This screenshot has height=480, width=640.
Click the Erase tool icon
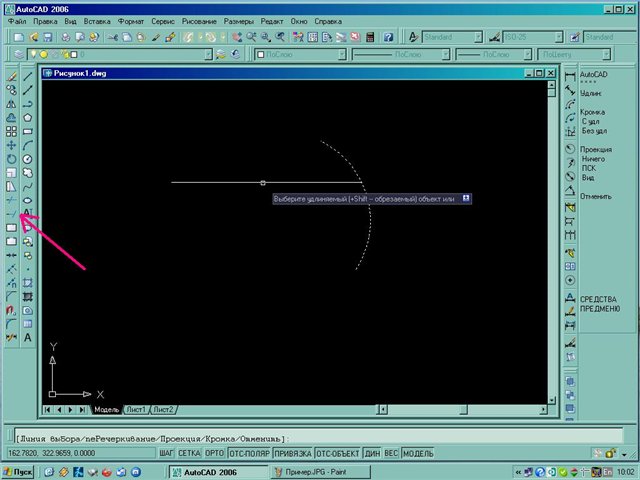(x=11, y=76)
